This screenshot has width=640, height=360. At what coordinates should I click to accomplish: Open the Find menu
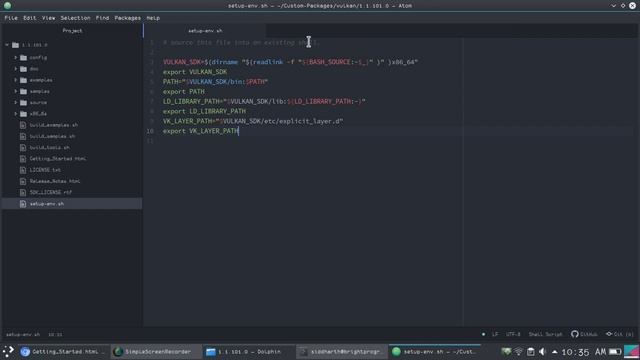click(102, 18)
